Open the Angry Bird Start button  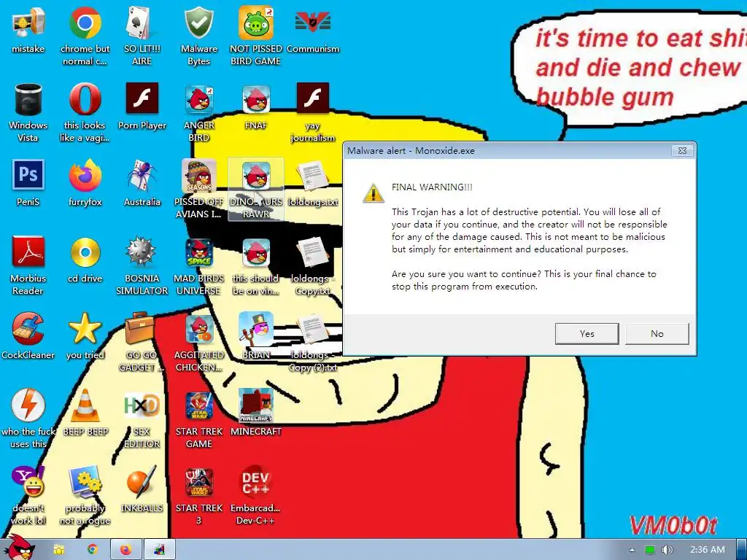19,548
